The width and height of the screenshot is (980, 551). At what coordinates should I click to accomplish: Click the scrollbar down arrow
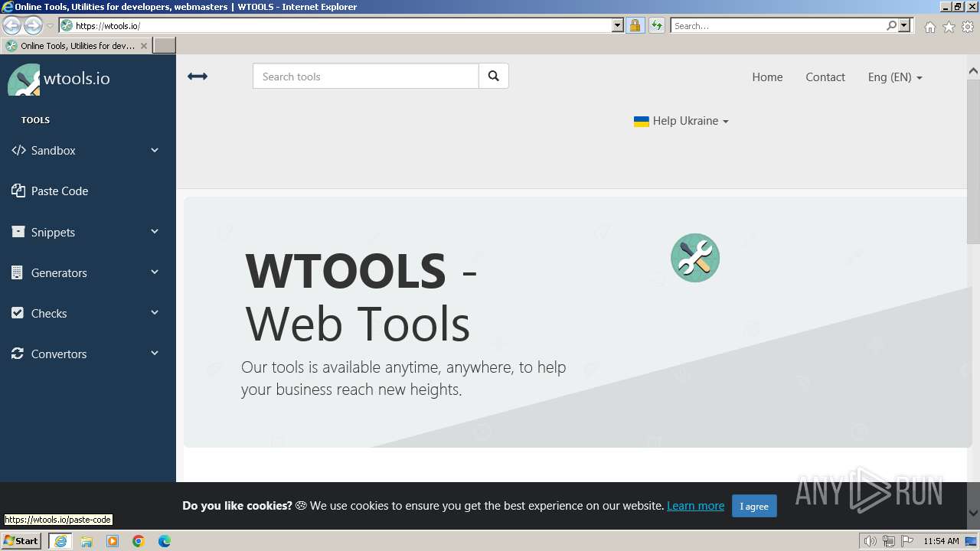(973, 514)
